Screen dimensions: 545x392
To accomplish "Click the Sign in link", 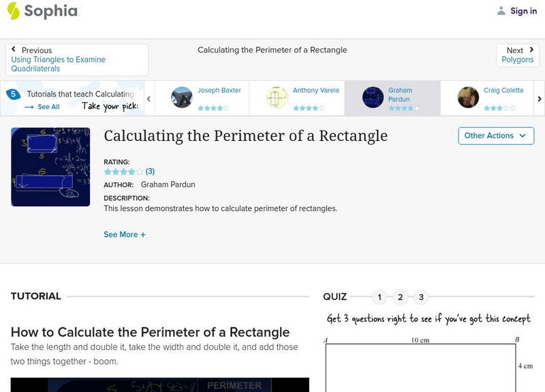I will [523, 11].
